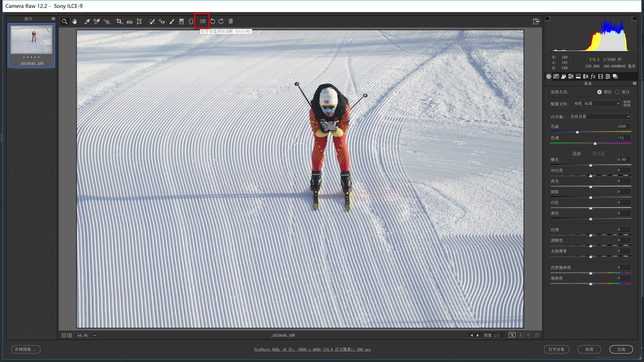Go to the next image arrow

pos(478,335)
